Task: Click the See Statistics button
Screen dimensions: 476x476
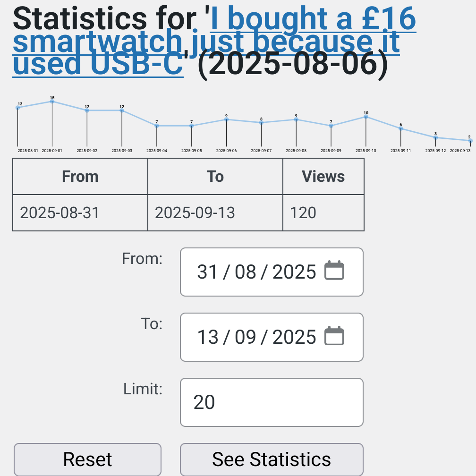Action: coord(272,459)
